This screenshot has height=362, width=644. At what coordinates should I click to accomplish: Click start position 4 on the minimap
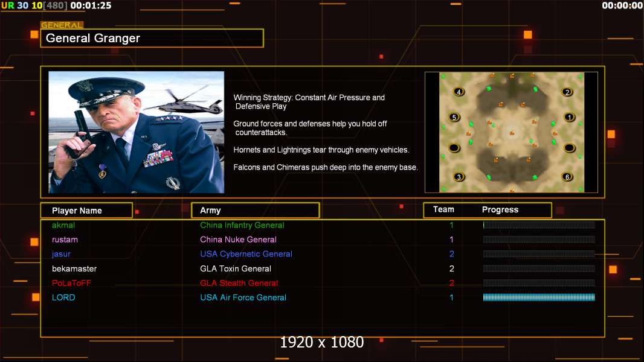click(459, 92)
